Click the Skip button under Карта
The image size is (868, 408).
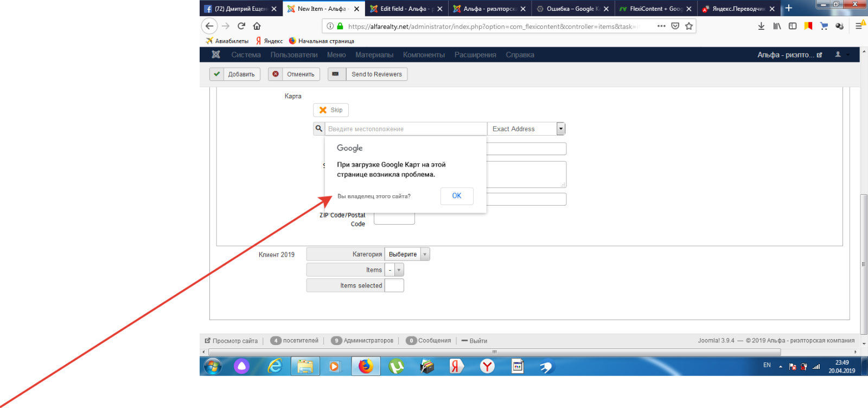331,110
